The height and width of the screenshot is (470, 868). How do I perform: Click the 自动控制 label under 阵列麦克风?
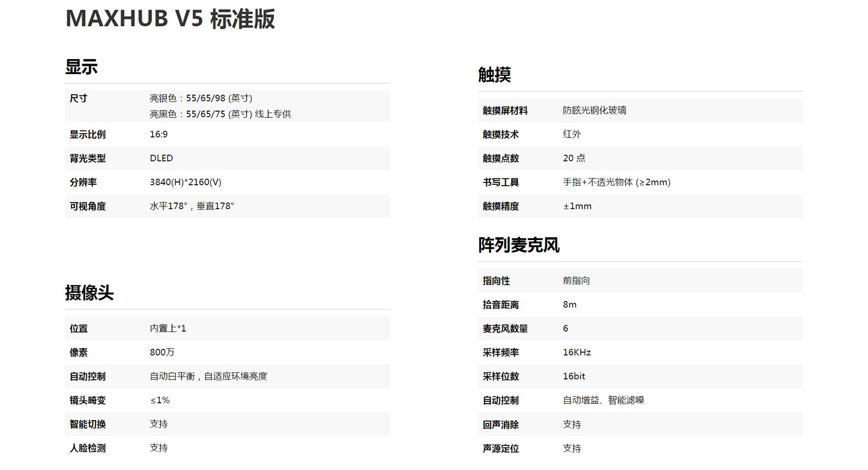point(501,400)
